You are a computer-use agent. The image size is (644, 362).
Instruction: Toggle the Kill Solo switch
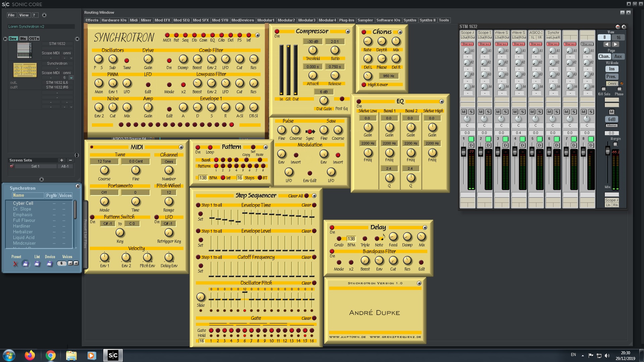[604, 89]
